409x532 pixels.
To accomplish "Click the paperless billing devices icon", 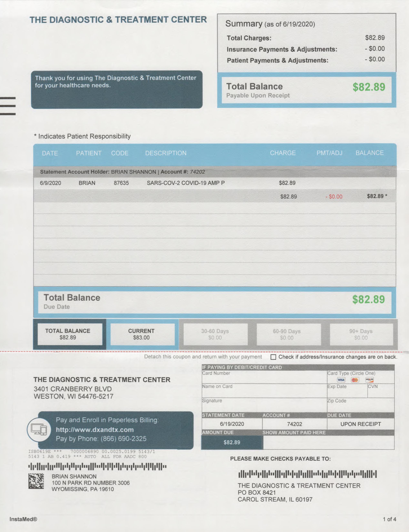I will pos(39,430).
